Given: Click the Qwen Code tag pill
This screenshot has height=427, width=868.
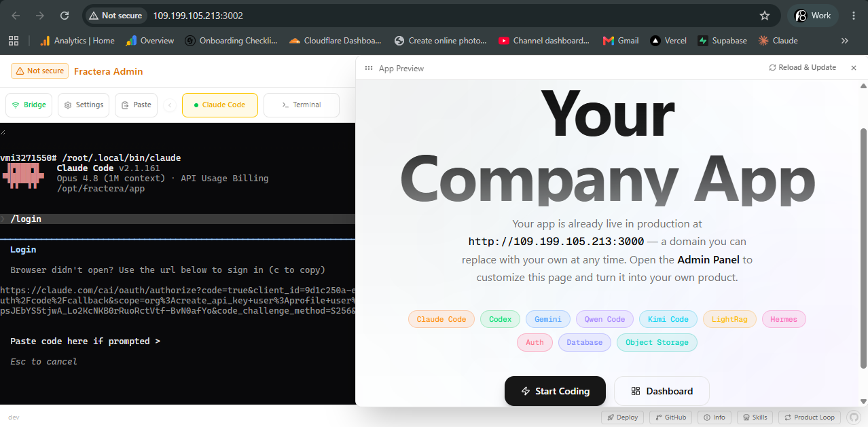Looking at the screenshot, I should [x=604, y=319].
